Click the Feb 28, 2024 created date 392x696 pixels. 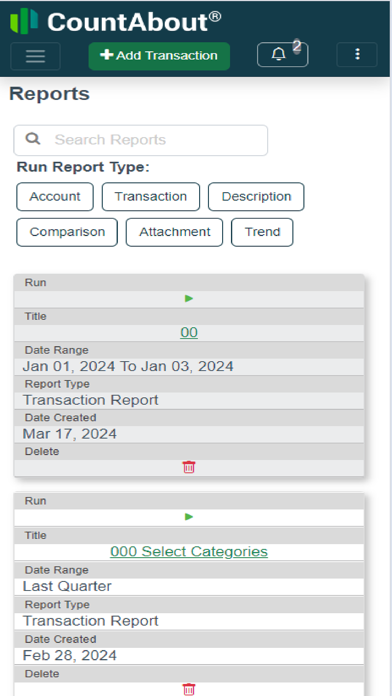point(70,655)
